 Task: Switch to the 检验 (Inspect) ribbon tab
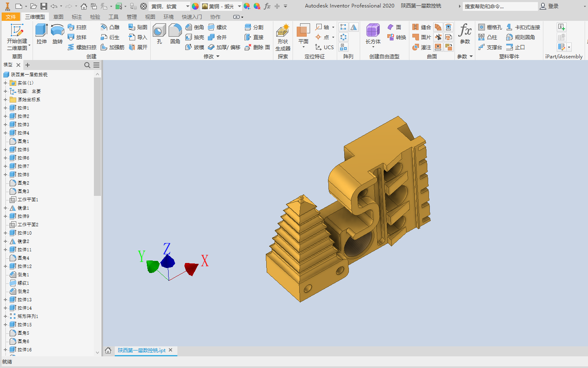point(95,17)
